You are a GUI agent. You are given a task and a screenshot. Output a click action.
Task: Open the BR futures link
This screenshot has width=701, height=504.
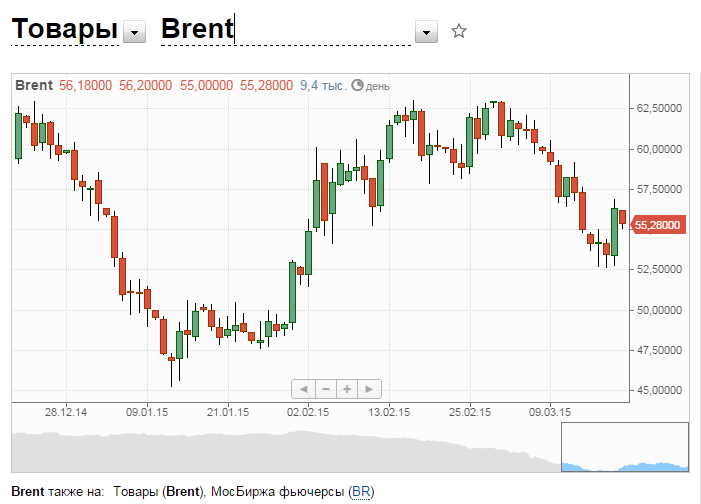[x=361, y=491]
